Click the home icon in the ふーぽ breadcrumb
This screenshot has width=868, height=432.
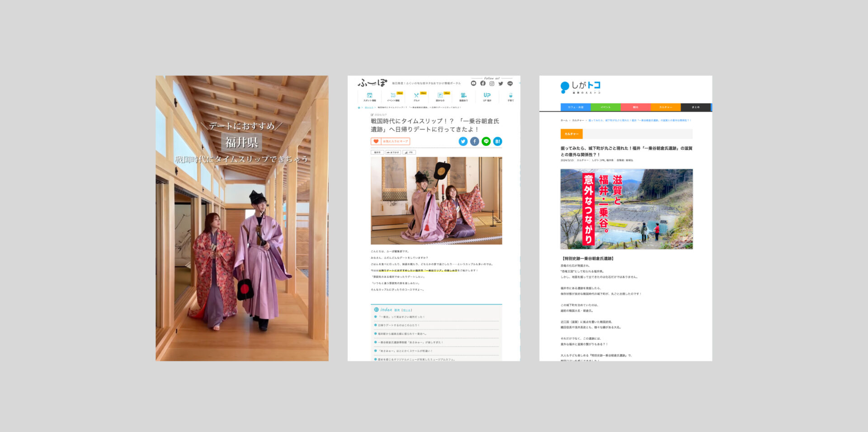[359, 108]
